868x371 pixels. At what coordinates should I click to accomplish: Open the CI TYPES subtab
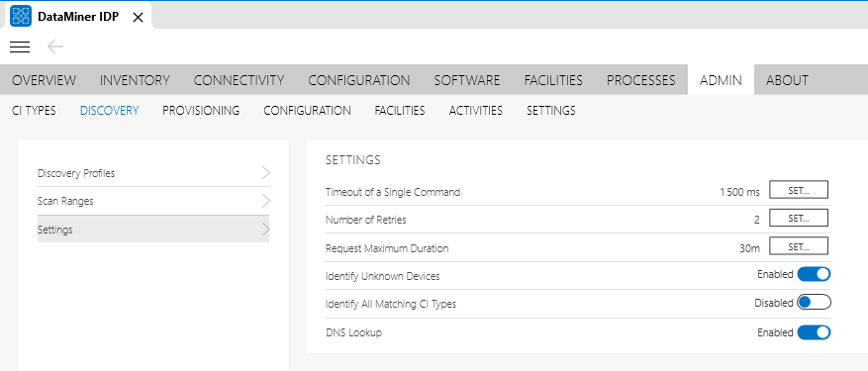coord(34,110)
